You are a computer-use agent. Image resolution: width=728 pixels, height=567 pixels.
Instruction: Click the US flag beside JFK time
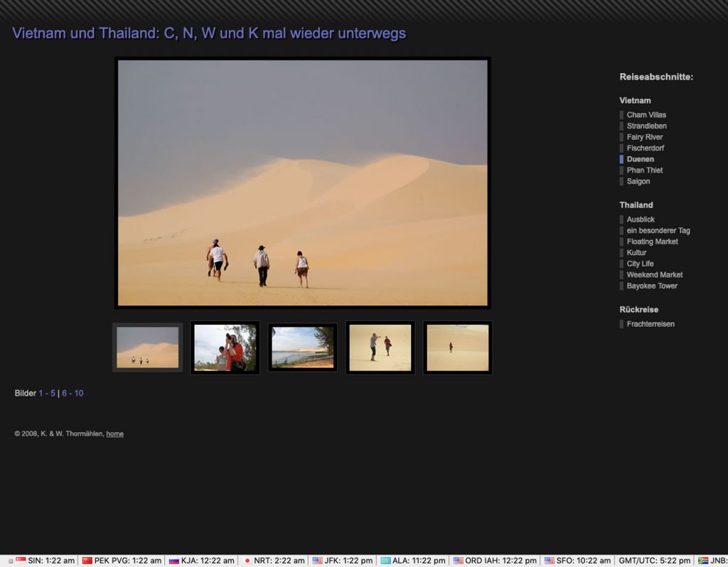(317, 561)
